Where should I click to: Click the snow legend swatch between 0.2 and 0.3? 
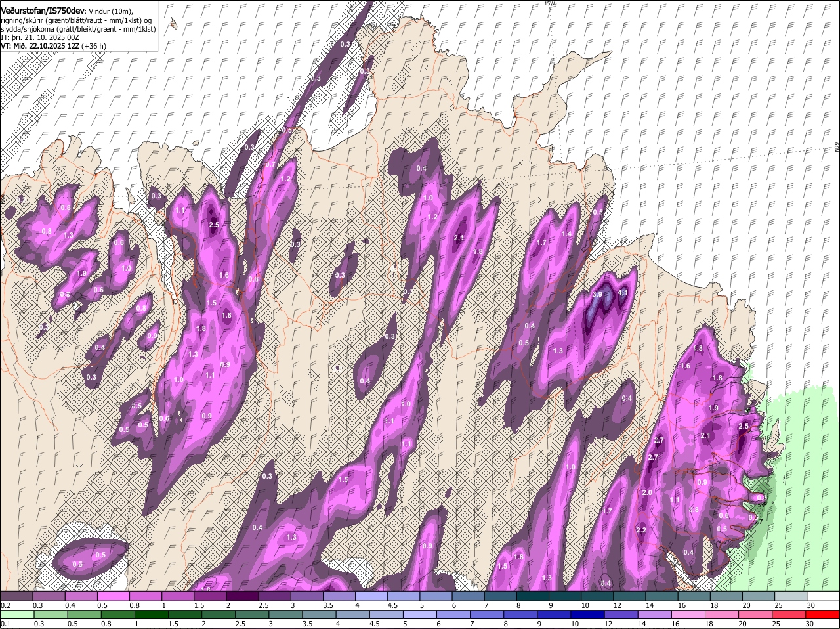tap(17, 596)
